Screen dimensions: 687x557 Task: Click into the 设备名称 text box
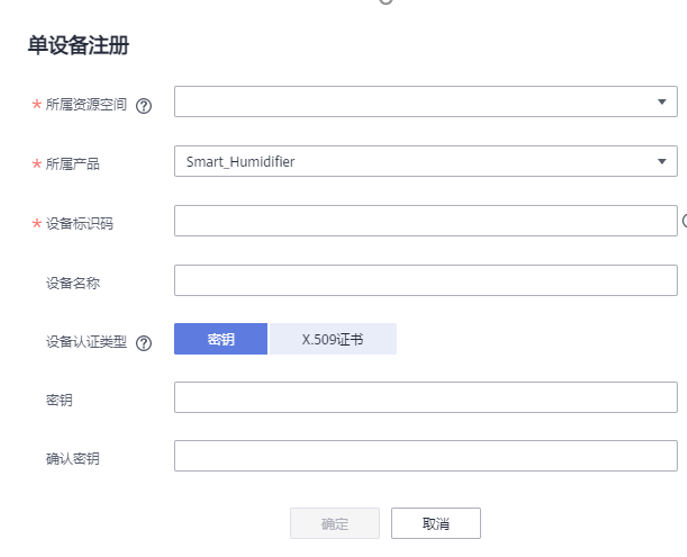point(425,280)
